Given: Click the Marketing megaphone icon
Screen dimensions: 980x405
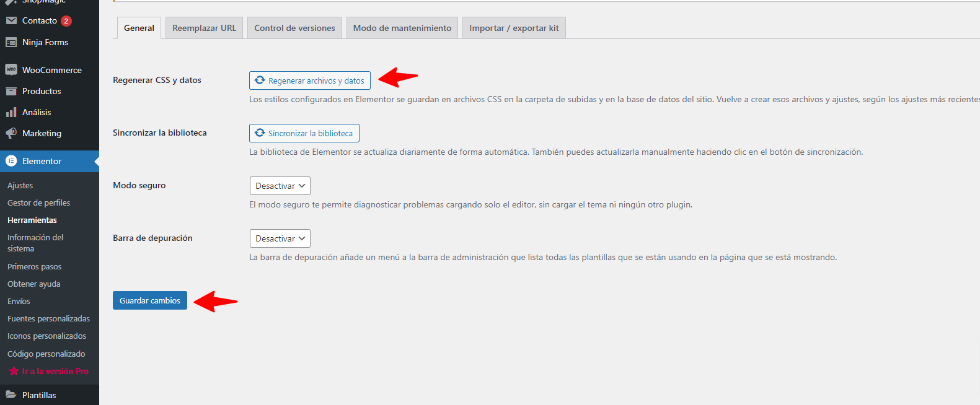Looking at the screenshot, I should pos(11,133).
